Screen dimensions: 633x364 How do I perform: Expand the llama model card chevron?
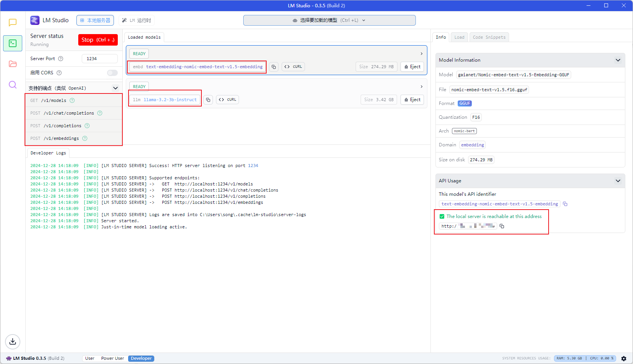pos(422,87)
